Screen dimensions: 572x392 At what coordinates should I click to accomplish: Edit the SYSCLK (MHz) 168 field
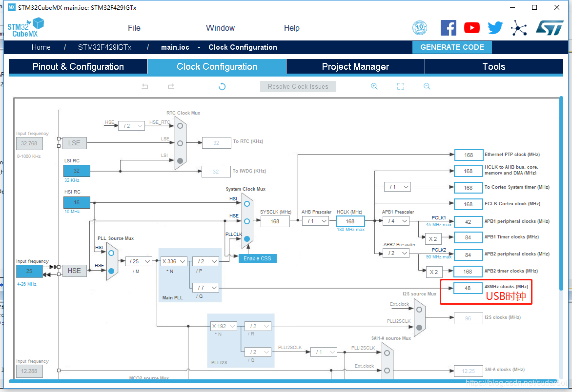[275, 221]
